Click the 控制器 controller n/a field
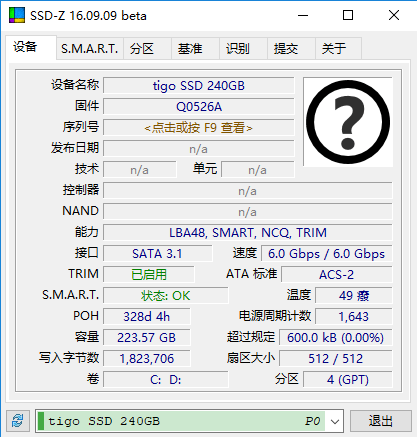The image size is (417, 437). click(x=248, y=191)
